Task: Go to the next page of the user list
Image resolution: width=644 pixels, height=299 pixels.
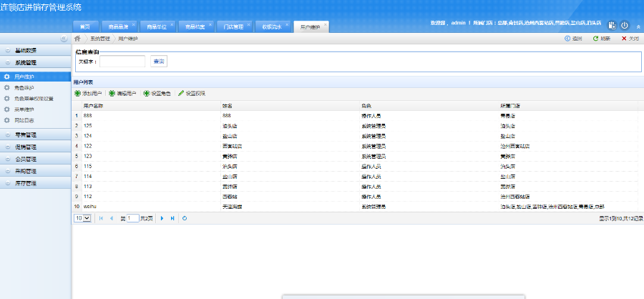Action: [x=162, y=217]
